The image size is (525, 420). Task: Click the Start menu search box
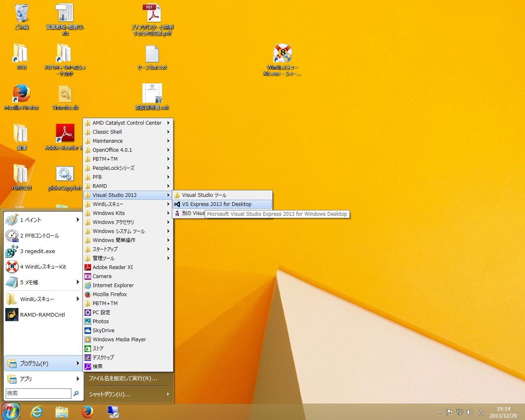38,393
